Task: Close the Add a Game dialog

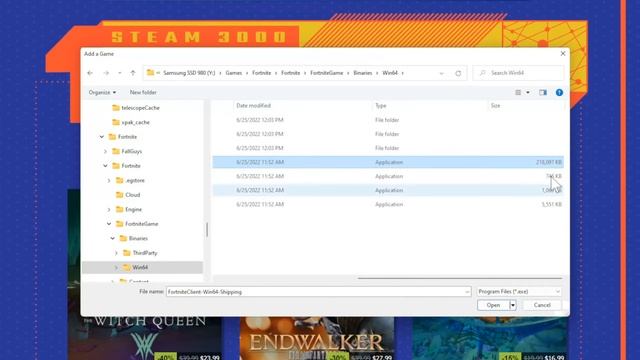Action: pyautogui.click(x=563, y=53)
